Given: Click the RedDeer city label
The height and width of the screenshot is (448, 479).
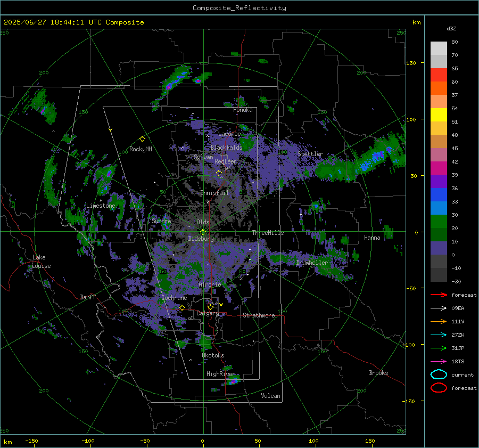Looking at the screenshot, I should pos(226,161).
